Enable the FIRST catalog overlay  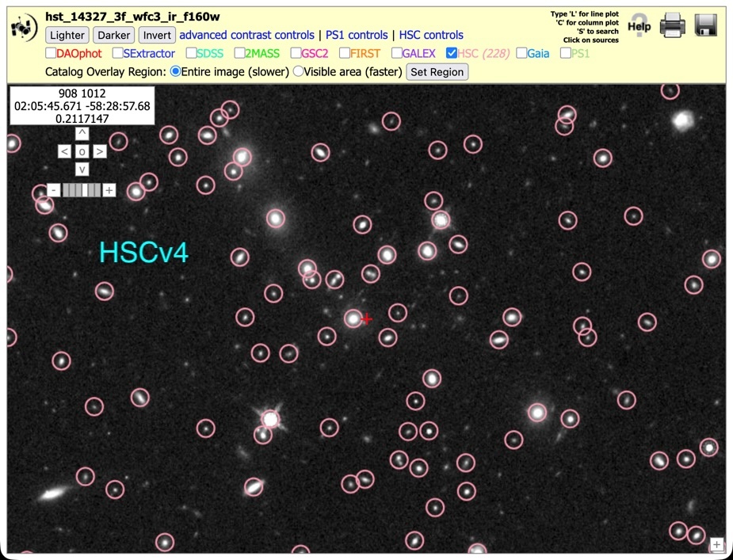(x=345, y=53)
